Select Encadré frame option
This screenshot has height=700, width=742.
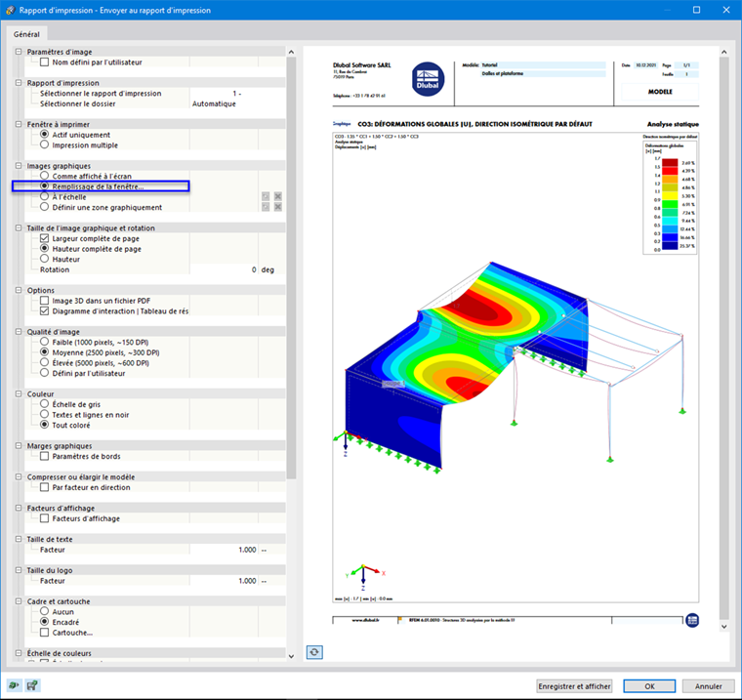pos(45,622)
